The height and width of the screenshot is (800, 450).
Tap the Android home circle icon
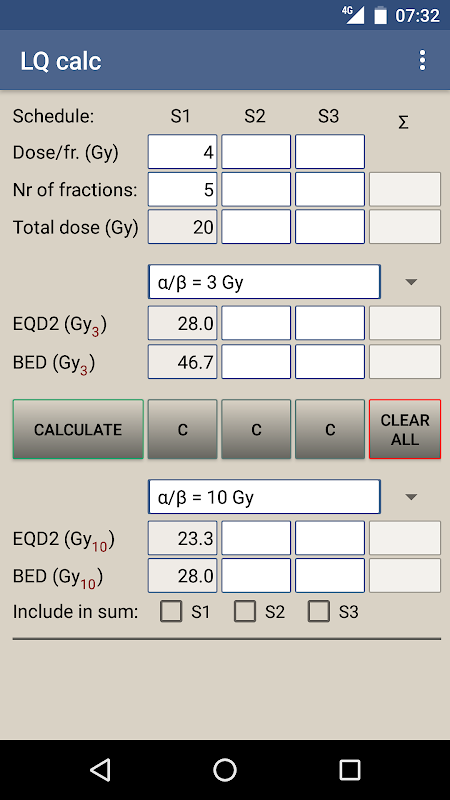pyautogui.click(x=225, y=769)
